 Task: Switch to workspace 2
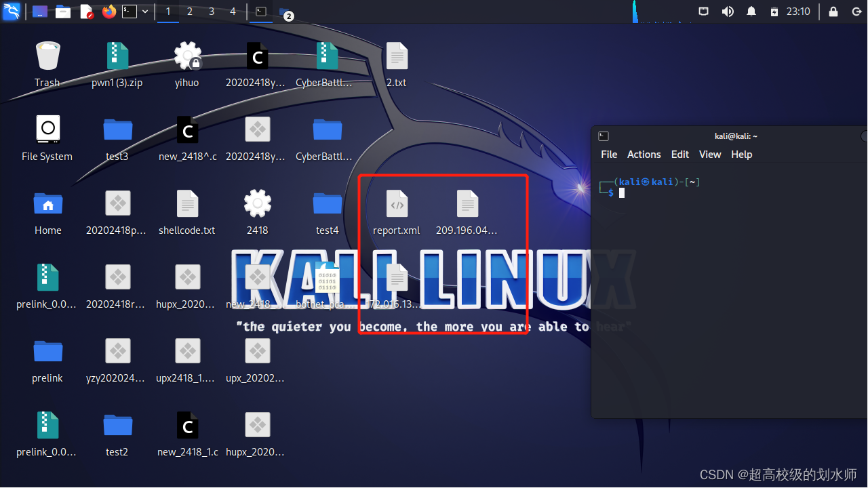coord(189,12)
